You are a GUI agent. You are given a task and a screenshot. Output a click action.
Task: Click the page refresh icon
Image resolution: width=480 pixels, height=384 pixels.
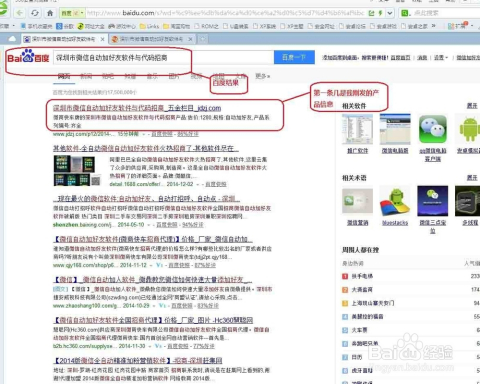[x=35, y=13]
